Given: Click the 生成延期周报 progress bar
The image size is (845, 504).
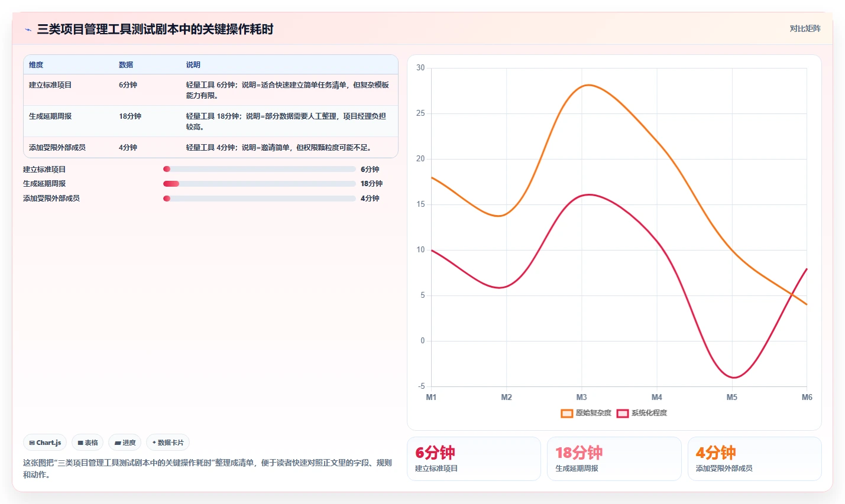Looking at the screenshot, I should pos(260,184).
